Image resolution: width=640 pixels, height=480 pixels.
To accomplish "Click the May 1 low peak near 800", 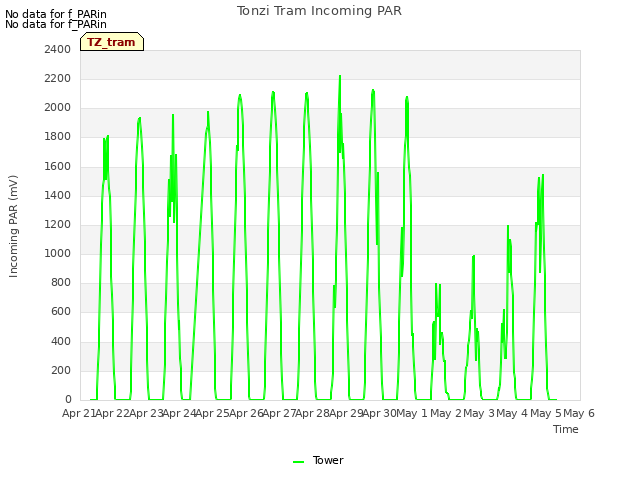I will pyautogui.click(x=436, y=284).
